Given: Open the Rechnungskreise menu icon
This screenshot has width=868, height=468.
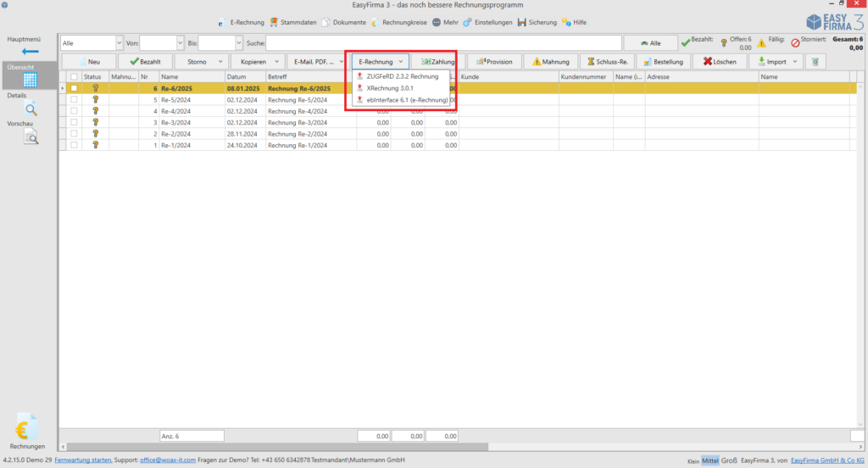Looking at the screenshot, I should [376, 22].
